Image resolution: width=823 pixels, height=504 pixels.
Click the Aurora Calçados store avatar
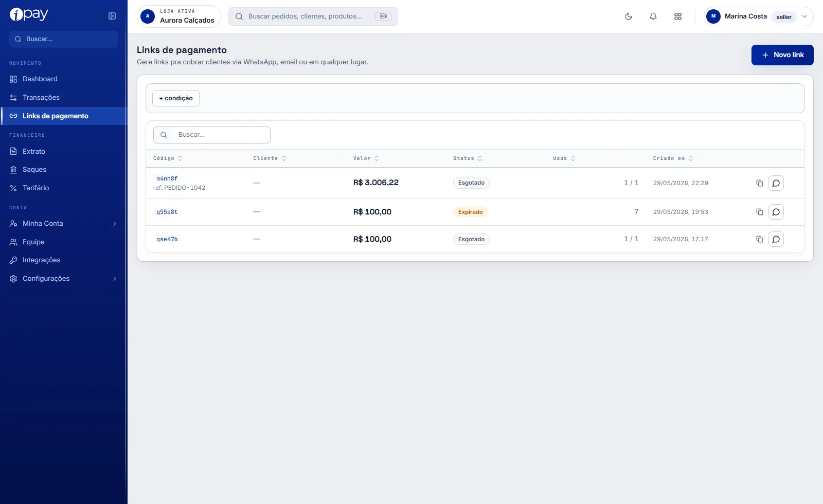pyautogui.click(x=148, y=16)
